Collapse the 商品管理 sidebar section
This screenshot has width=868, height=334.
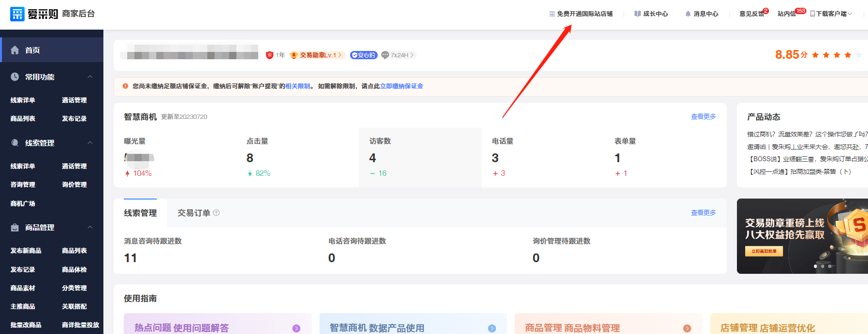(90, 227)
